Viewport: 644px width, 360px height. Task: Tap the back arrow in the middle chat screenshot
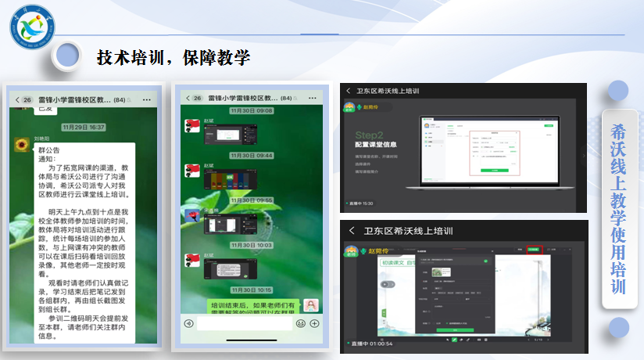186,99
